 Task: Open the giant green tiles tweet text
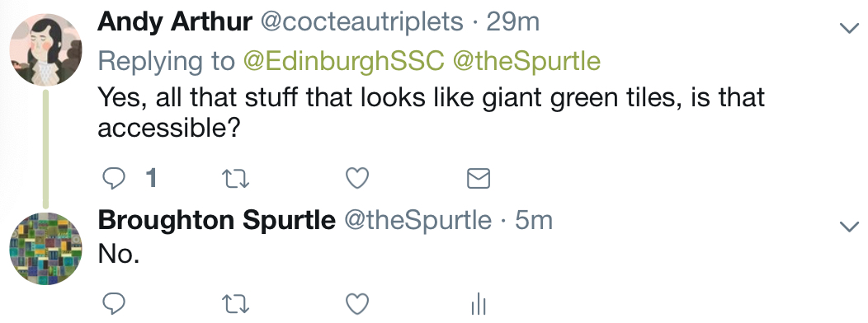[x=432, y=114]
